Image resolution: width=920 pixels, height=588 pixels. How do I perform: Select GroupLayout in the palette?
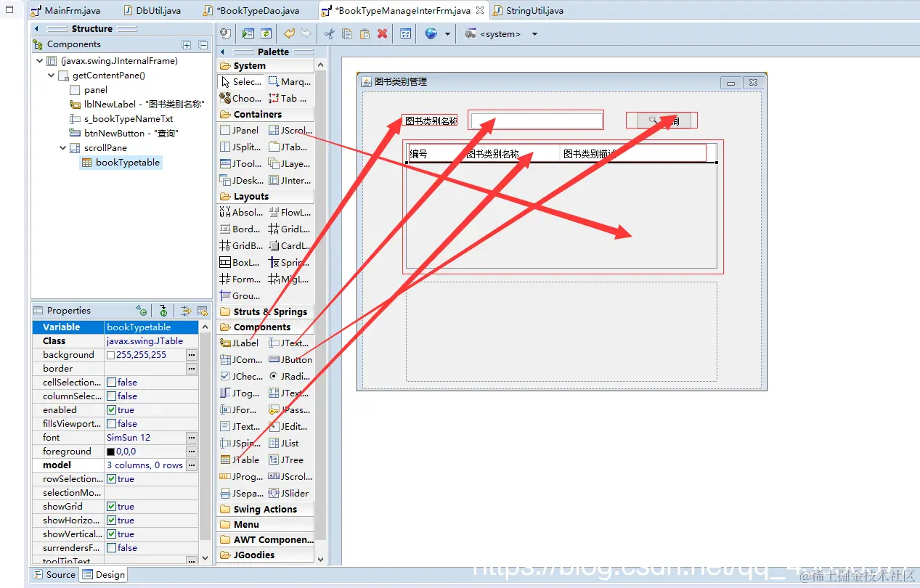(241, 296)
